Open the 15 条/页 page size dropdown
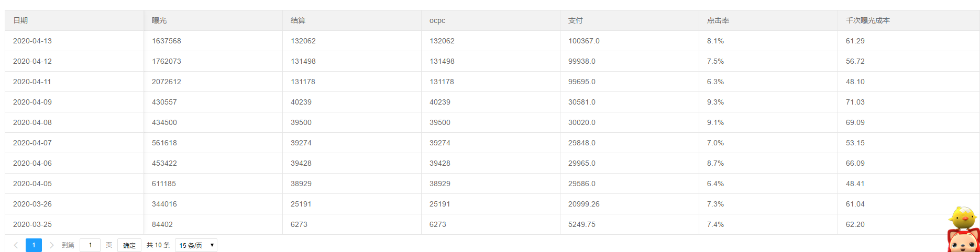This screenshot has height=252, width=980. coord(196,245)
